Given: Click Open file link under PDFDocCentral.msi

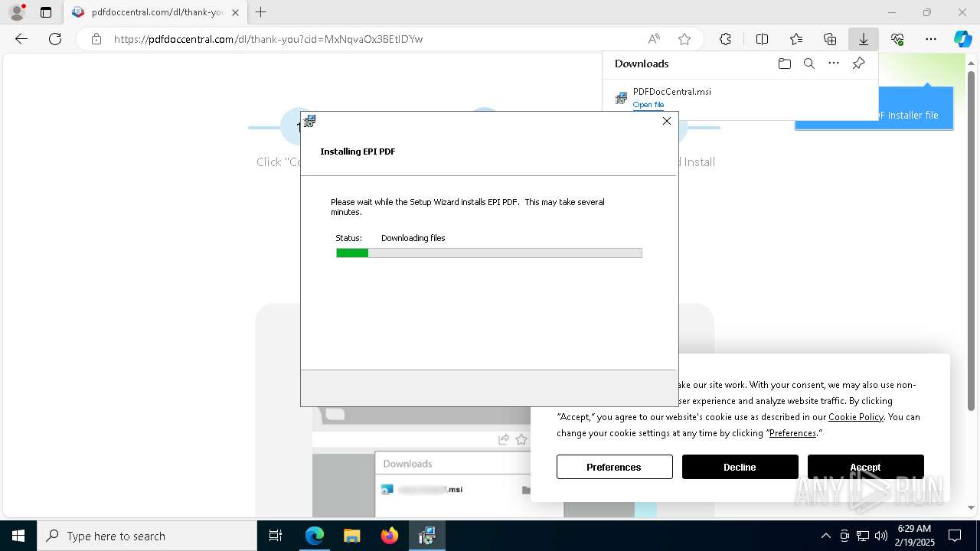Looking at the screenshot, I should point(648,105).
